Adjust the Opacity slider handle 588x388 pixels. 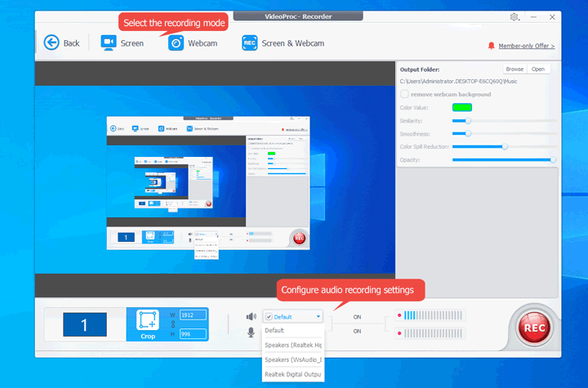point(553,160)
